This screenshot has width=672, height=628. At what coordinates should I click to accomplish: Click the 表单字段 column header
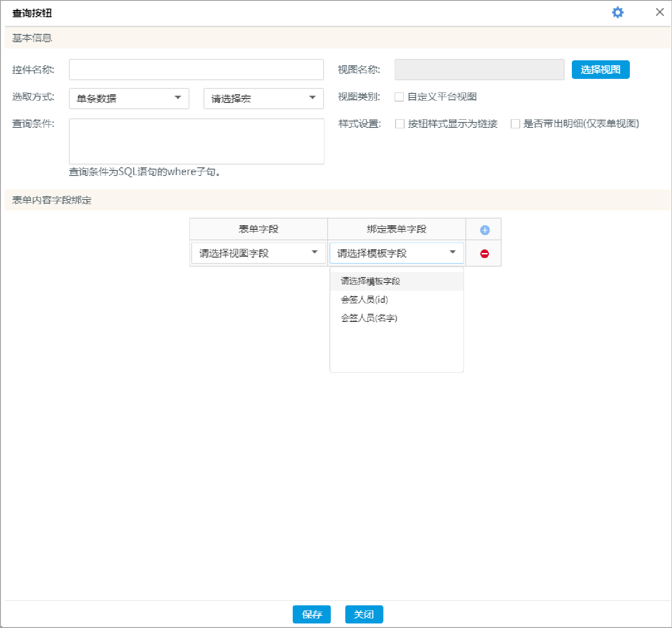pyautogui.click(x=258, y=229)
